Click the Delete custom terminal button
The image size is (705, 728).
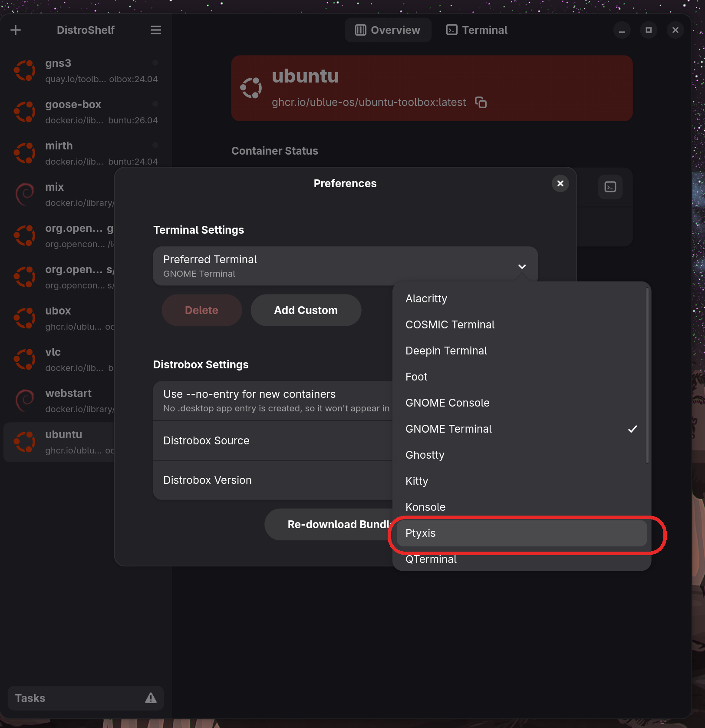click(x=201, y=310)
